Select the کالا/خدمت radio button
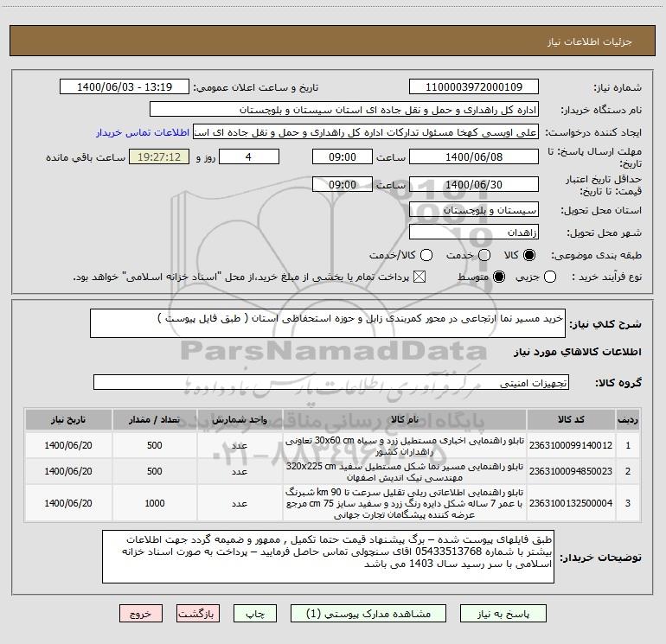This screenshot has width=666, height=644. [x=426, y=255]
